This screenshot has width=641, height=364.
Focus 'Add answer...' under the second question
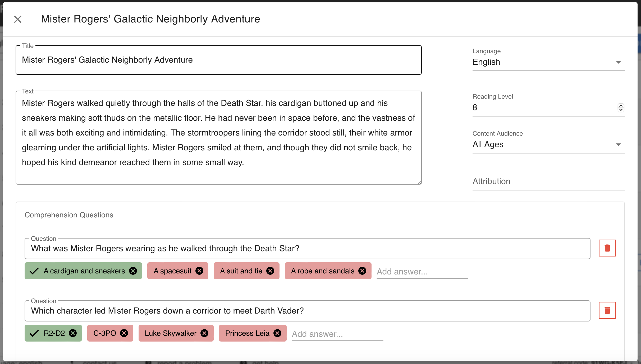[337, 334]
